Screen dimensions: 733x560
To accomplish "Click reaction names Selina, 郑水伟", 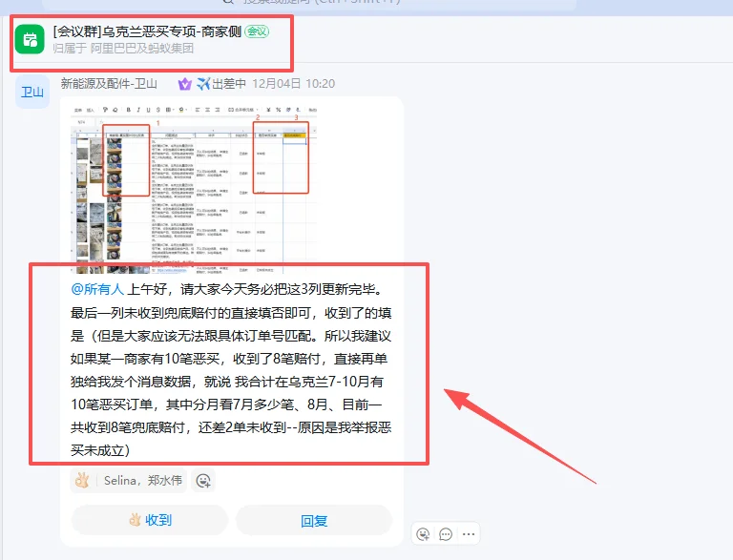I will pos(142,481).
